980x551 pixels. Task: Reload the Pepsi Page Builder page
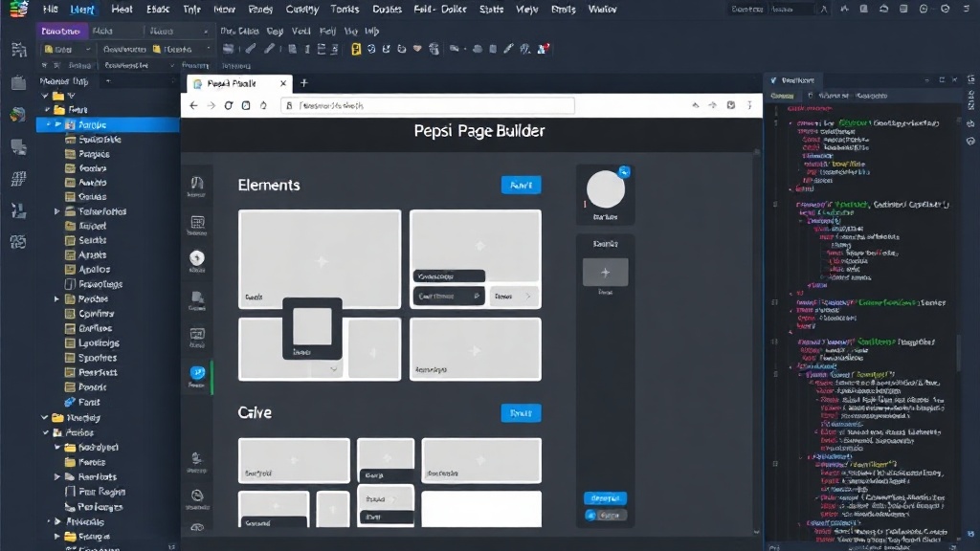pos(229,105)
